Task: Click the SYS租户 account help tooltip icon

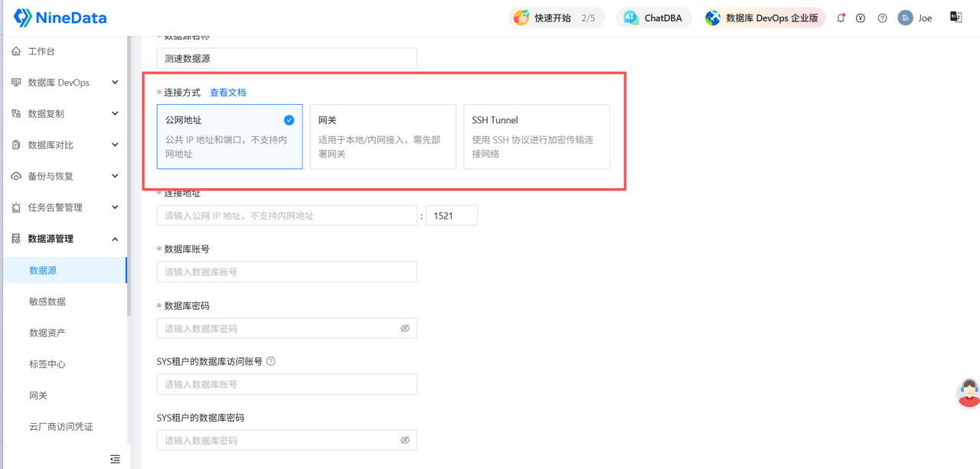Action: click(x=271, y=361)
